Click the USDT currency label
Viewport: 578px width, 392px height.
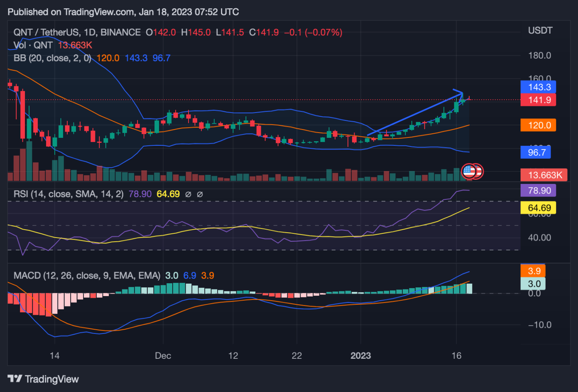coord(540,31)
